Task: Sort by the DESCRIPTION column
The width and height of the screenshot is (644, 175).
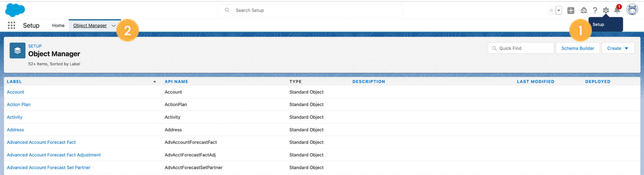Action: click(369, 82)
